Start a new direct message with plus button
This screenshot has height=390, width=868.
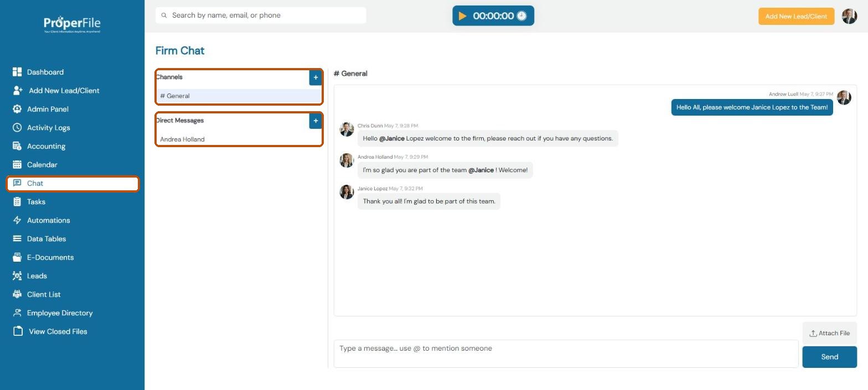316,121
